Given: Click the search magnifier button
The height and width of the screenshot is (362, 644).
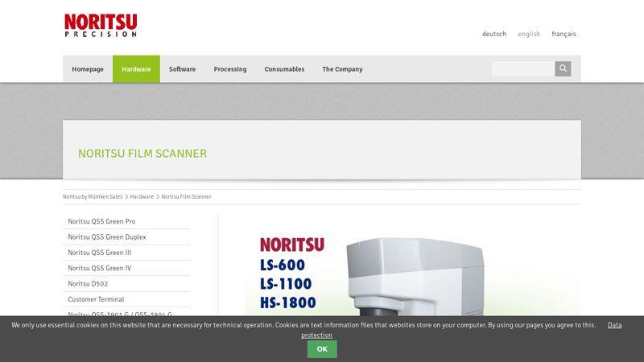Looking at the screenshot, I should [563, 68].
